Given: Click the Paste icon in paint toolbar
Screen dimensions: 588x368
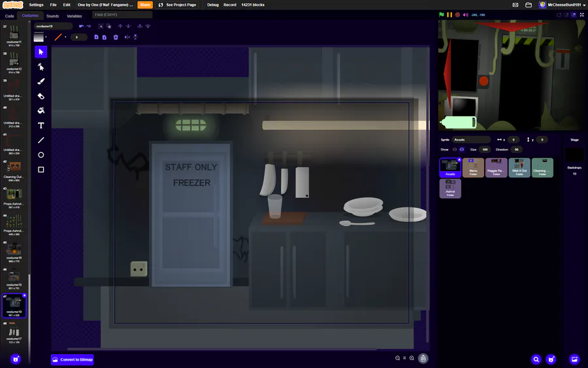Looking at the screenshot, I should tap(105, 37).
